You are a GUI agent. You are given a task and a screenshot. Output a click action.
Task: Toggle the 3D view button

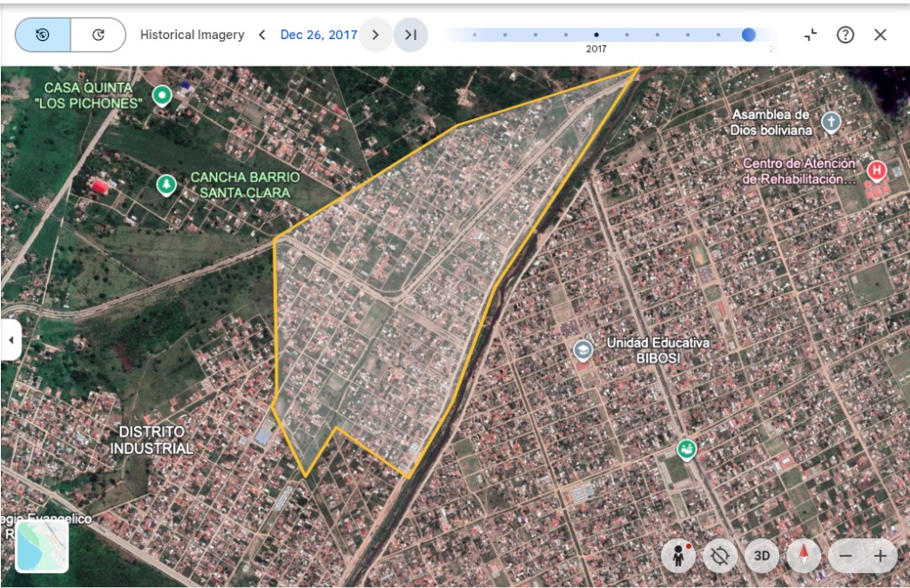[x=762, y=556]
